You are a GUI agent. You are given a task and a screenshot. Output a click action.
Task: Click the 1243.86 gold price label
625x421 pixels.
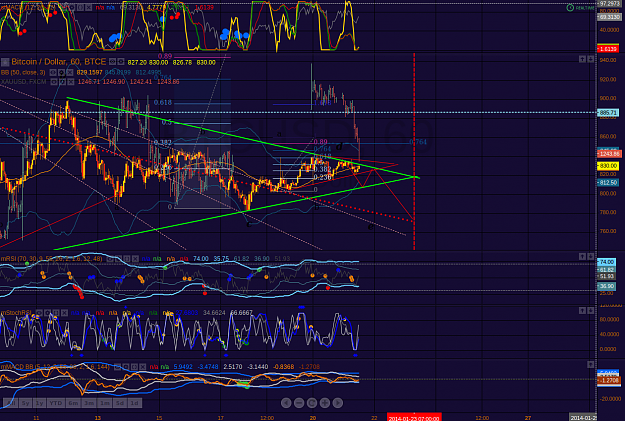coord(609,153)
